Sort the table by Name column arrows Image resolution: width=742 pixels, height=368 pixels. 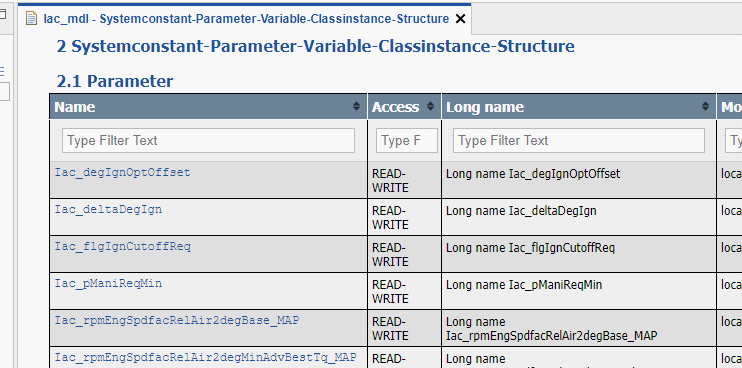[356, 106]
